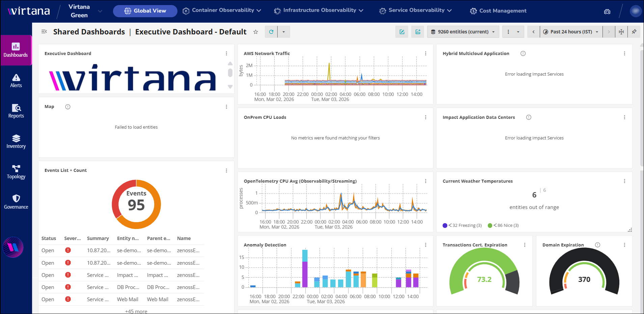Click the Executive Dashboard tile scrollbar
The image size is (644, 314).
point(230,73)
